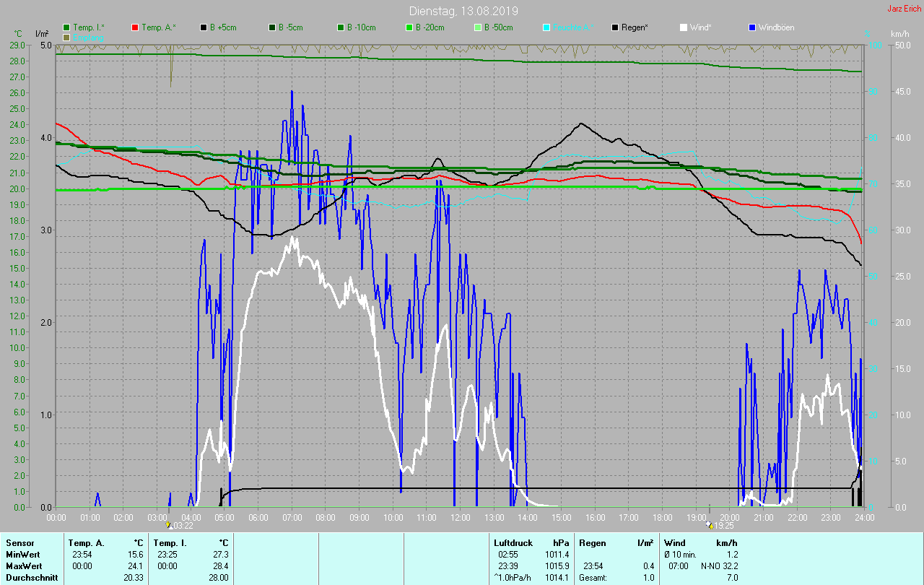Click the B -10cm legend marker

[341, 27]
